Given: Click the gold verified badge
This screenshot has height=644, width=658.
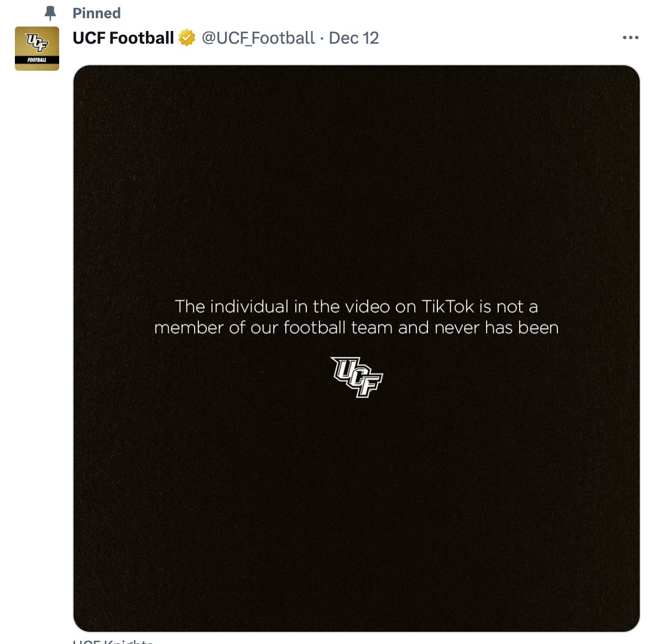Looking at the screenshot, I should [x=187, y=38].
